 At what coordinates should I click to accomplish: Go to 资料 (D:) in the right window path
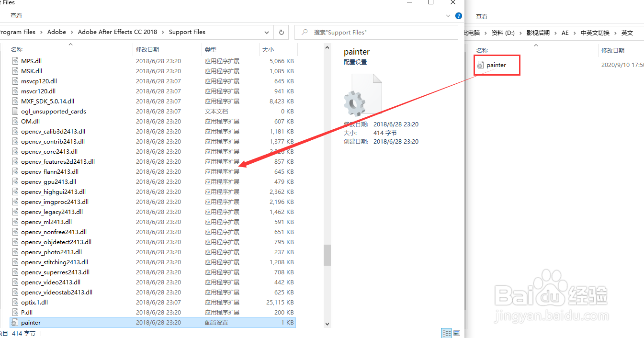(503, 33)
